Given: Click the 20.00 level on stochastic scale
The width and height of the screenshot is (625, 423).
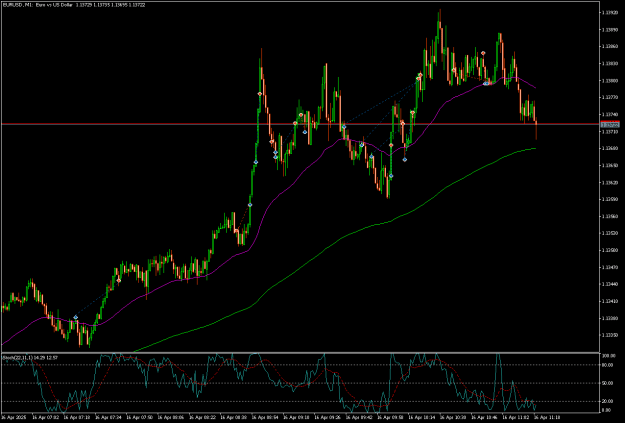Looking at the screenshot, I should [x=606, y=401].
